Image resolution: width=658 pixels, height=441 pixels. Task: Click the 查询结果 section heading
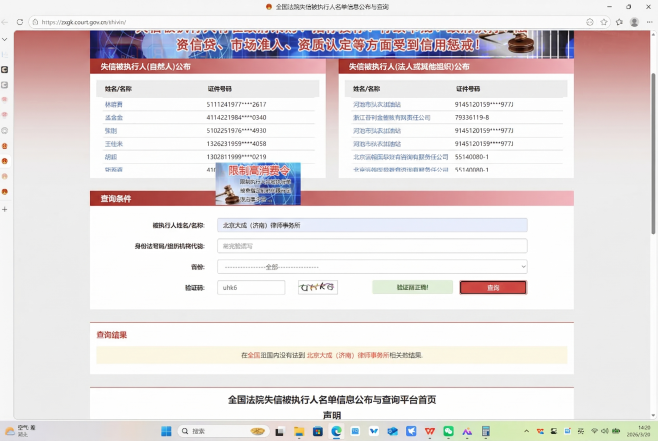[112, 335]
